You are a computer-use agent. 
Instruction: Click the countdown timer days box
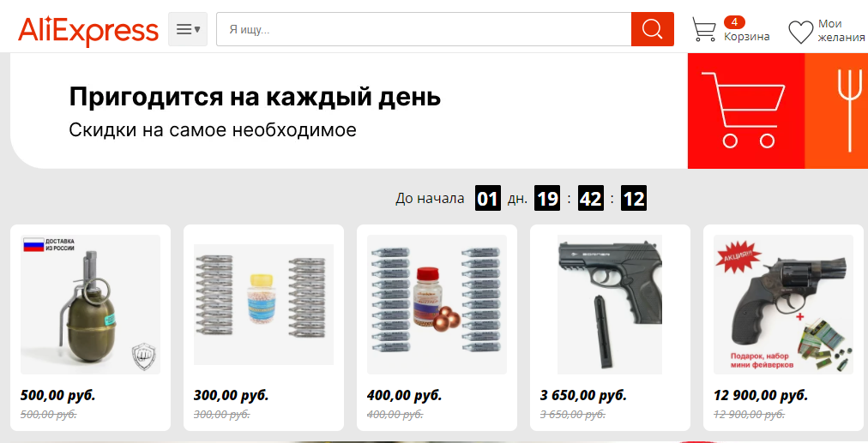[488, 198]
